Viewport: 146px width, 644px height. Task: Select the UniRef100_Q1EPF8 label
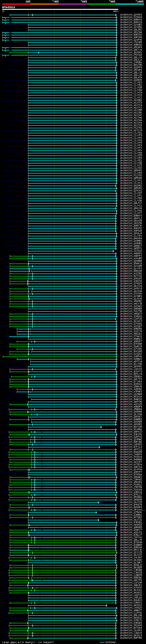pyautogui.click(x=131, y=67)
